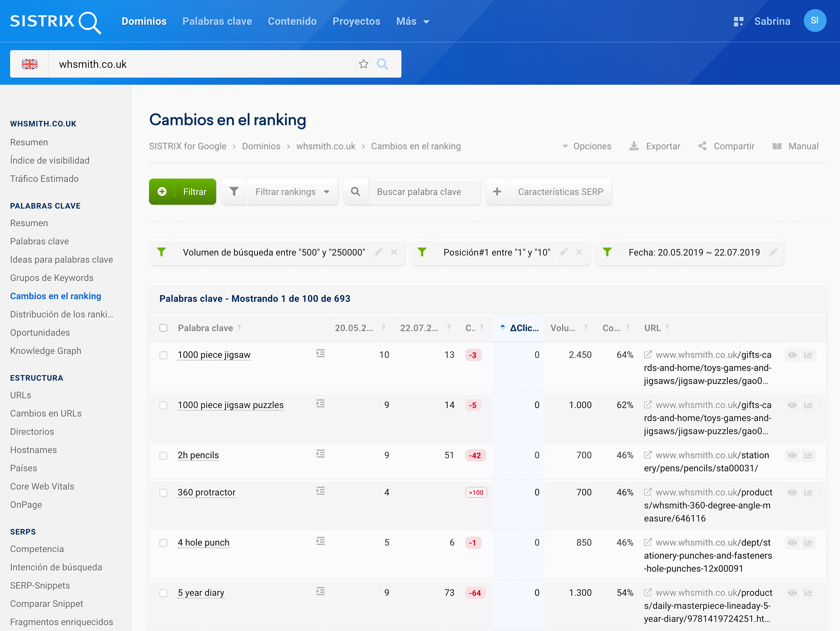This screenshot has height=631, width=840.
Task: Open the Proyectos tab
Action: (x=356, y=22)
